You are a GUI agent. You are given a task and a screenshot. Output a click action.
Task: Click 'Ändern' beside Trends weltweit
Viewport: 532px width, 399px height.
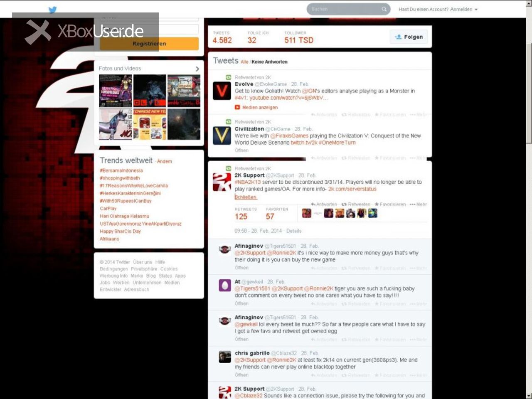[165, 161]
